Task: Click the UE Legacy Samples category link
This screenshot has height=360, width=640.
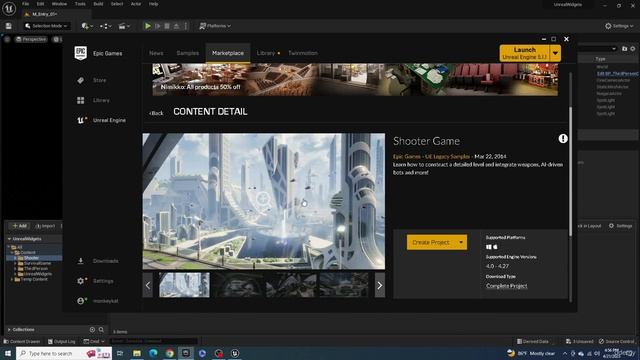Action: [x=447, y=156]
